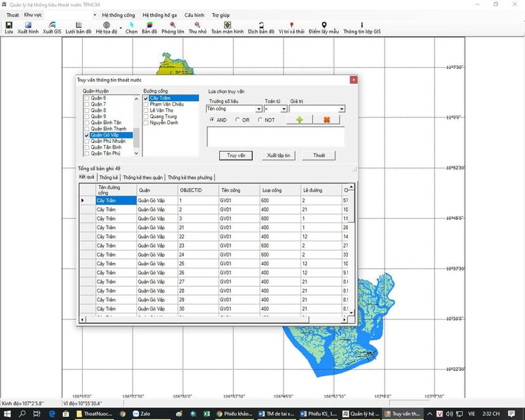Click the Vị trí xả thải pin icon

pos(291,25)
